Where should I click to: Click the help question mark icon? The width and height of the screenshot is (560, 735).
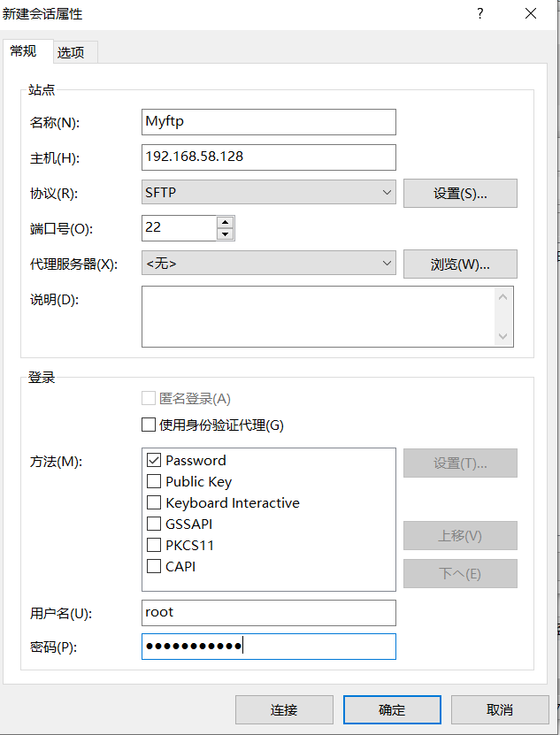point(479,13)
